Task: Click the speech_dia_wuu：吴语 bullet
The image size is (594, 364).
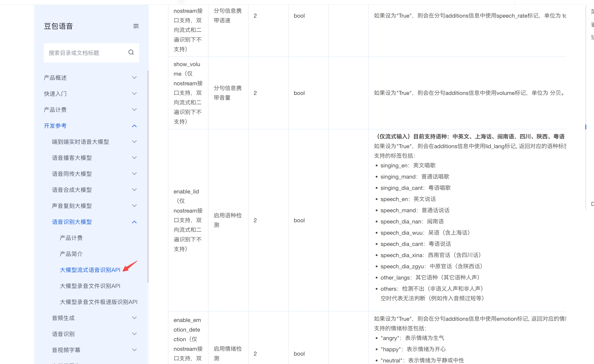Action: click(x=426, y=233)
